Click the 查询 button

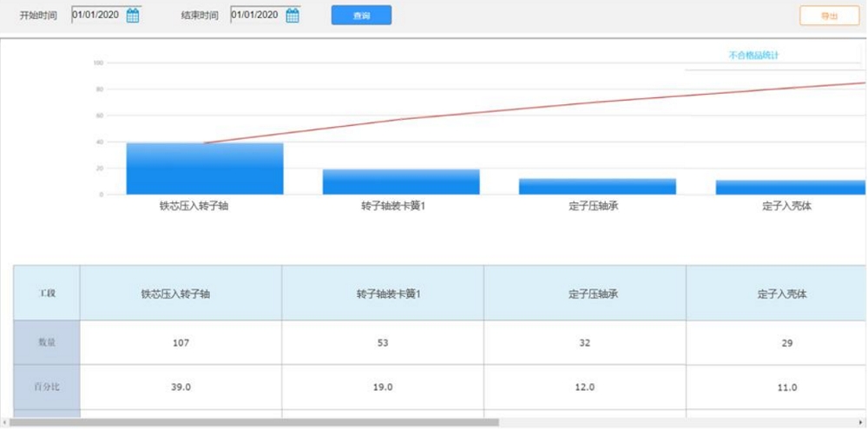[361, 16]
